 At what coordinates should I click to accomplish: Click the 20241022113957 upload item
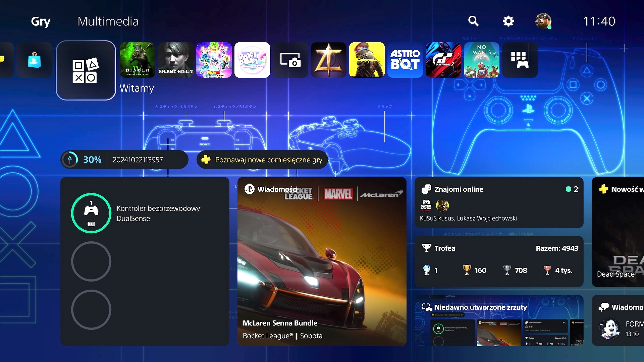click(138, 160)
